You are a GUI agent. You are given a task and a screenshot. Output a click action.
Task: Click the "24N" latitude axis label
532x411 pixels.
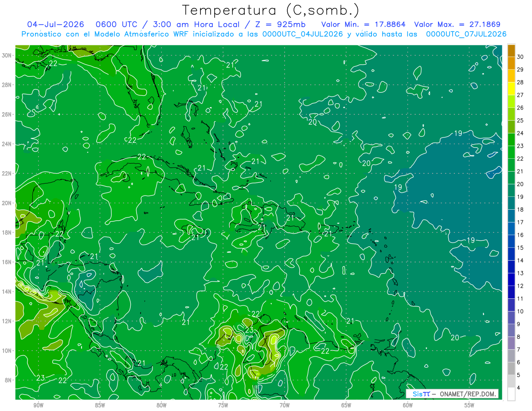(7, 144)
